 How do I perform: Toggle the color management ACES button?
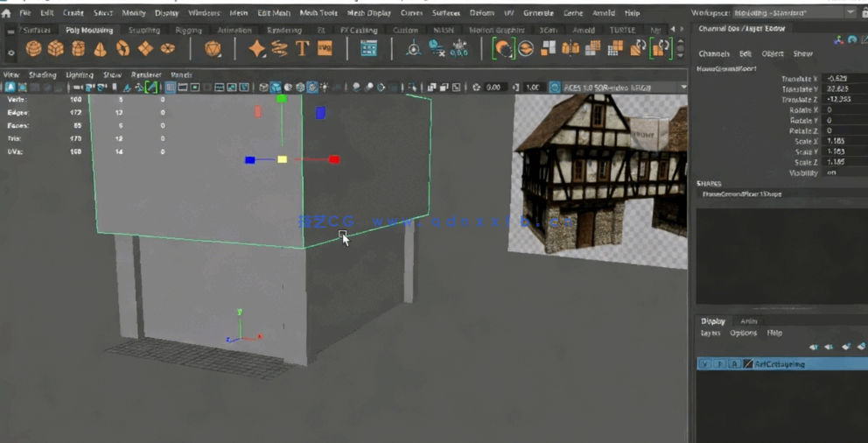coord(555,88)
